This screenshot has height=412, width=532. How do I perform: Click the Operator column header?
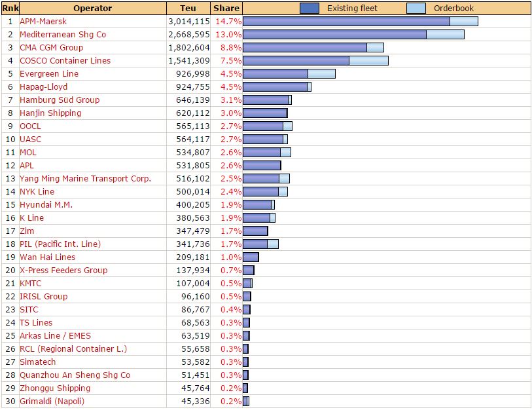(x=93, y=9)
